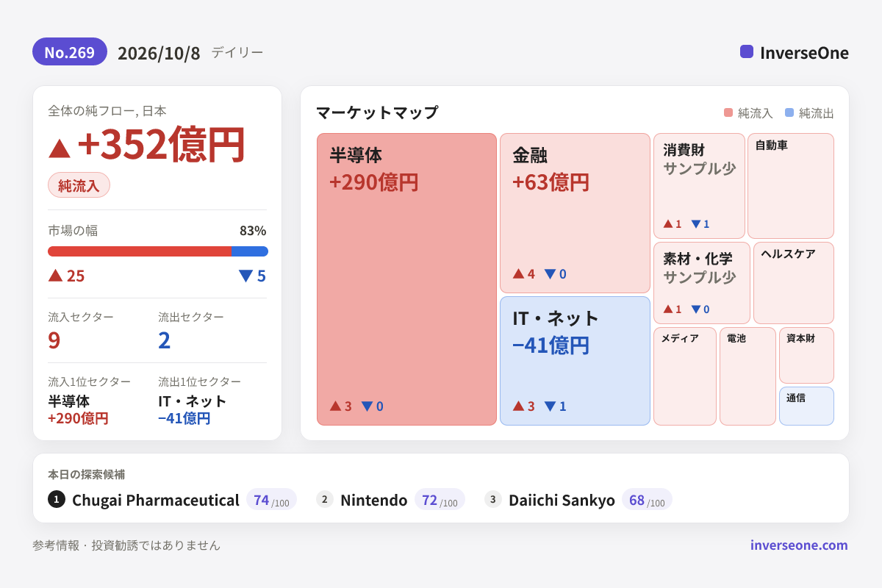Image resolution: width=882 pixels, height=588 pixels.
Task: Select the 金融 +63億円 tile
Action: coord(576,213)
